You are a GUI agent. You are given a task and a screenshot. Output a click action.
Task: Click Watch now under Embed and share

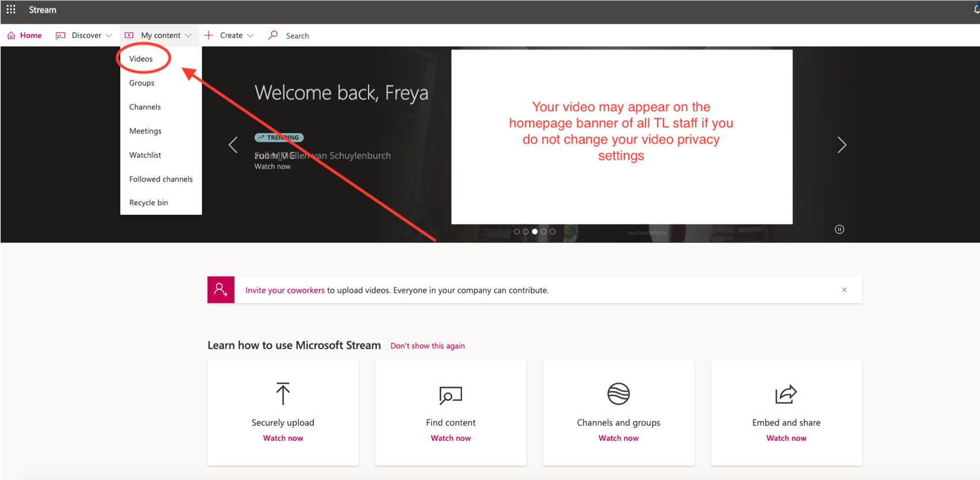click(x=786, y=438)
